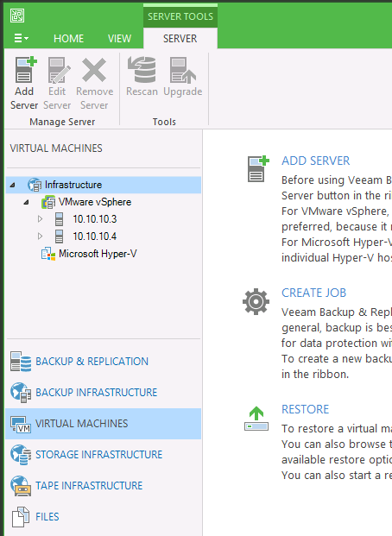
Task: Select the Infrastructure tree label
Action: (73, 185)
